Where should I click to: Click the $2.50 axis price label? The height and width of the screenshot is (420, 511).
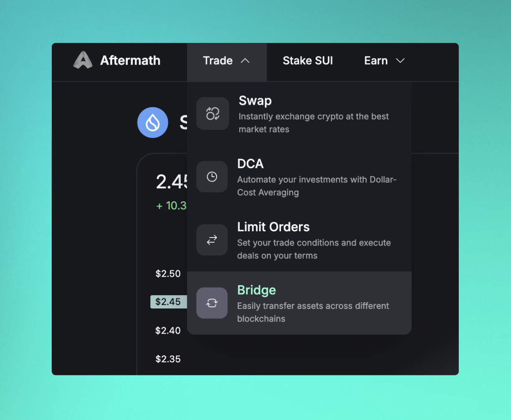[168, 274]
